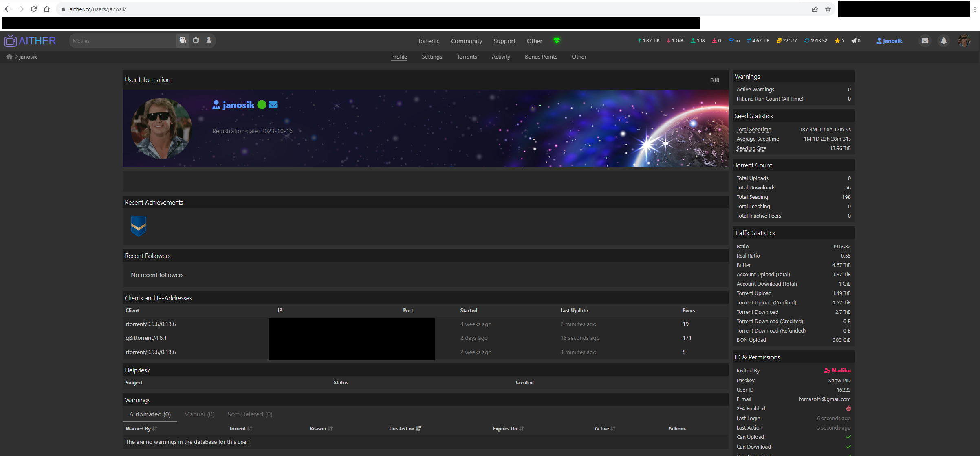Switch search to TV shows icon
This screenshot has width=980, height=456.
pos(196,40)
